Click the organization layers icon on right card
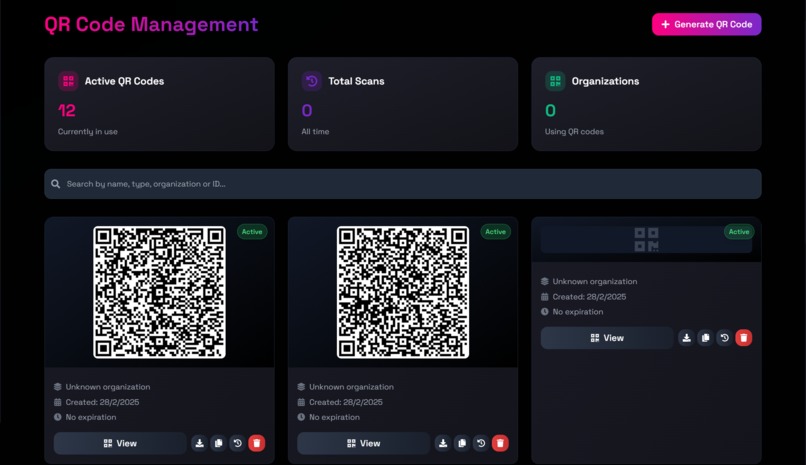 [x=545, y=282]
